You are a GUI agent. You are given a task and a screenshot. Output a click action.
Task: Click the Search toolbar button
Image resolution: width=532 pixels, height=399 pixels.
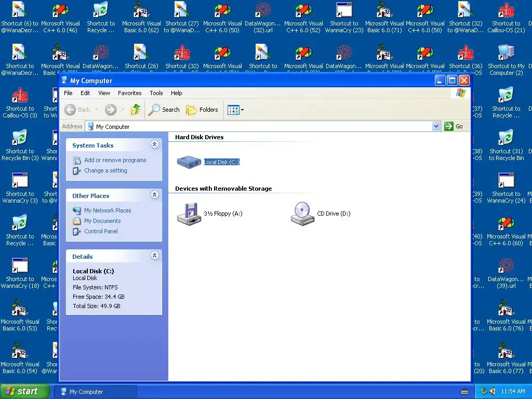pyautogui.click(x=164, y=110)
